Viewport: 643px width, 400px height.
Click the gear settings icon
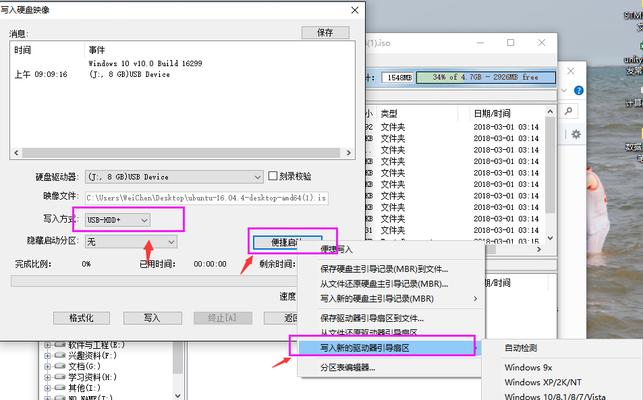[x=576, y=134]
